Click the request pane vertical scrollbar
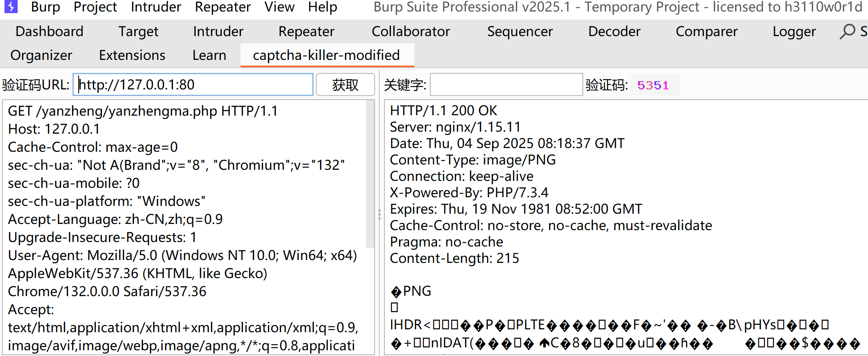The image size is (868, 356). 370,174
